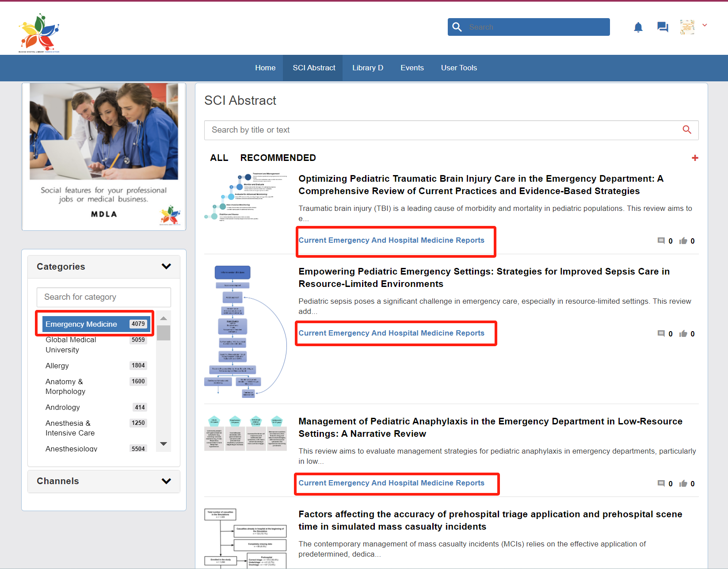The height and width of the screenshot is (569, 728).
Task: Click the notification bell icon
Action: 638,27
